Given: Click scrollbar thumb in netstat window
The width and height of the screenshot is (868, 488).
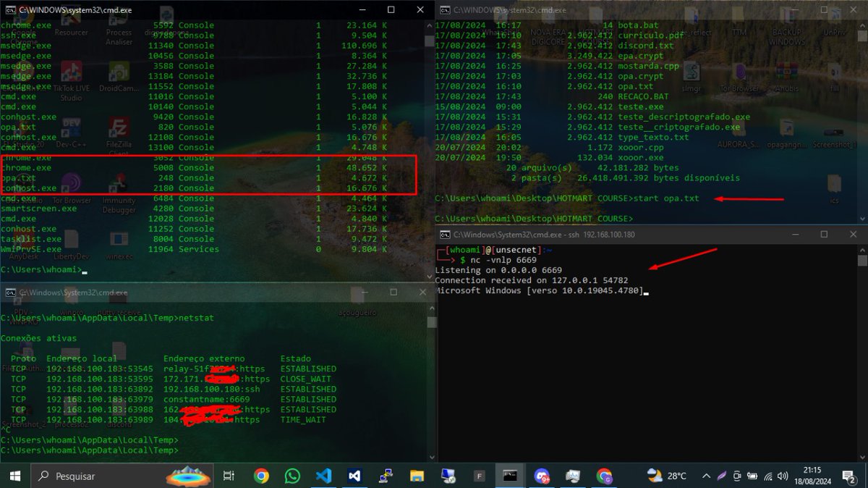Looking at the screenshot, I should pyautogui.click(x=431, y=322).
